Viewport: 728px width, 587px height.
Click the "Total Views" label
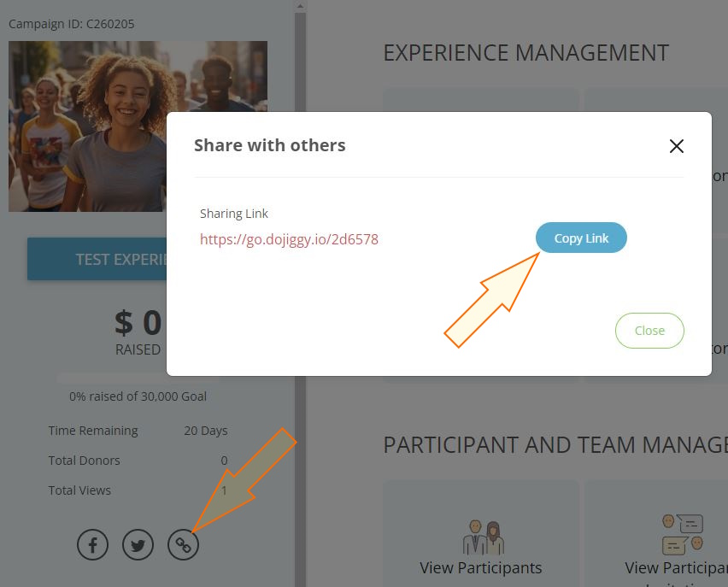[79, 490]
